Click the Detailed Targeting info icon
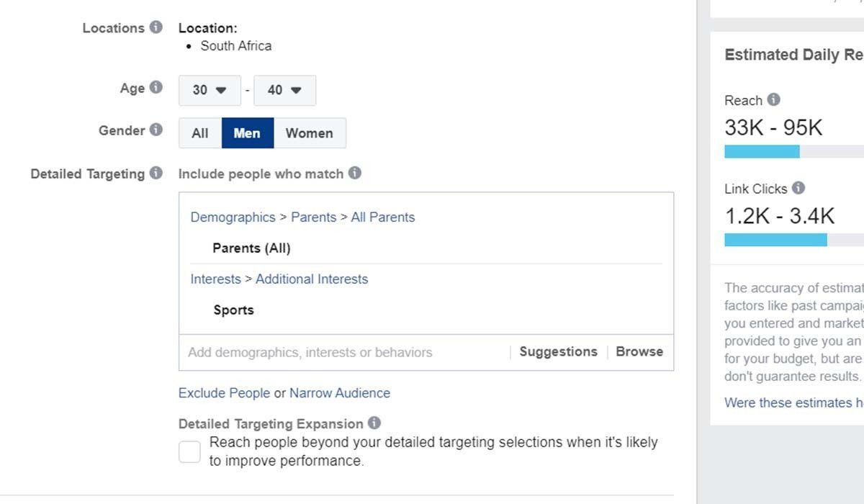864x504 pixels. pyautogui.click(x=156, y=174)
